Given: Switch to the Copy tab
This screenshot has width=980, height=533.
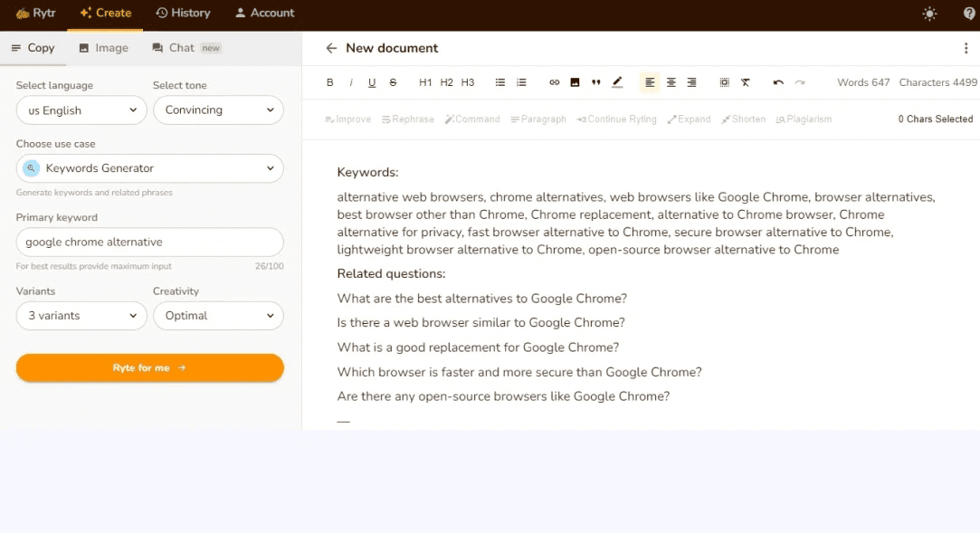Looking at the screenshot, I should pos(33,48).
